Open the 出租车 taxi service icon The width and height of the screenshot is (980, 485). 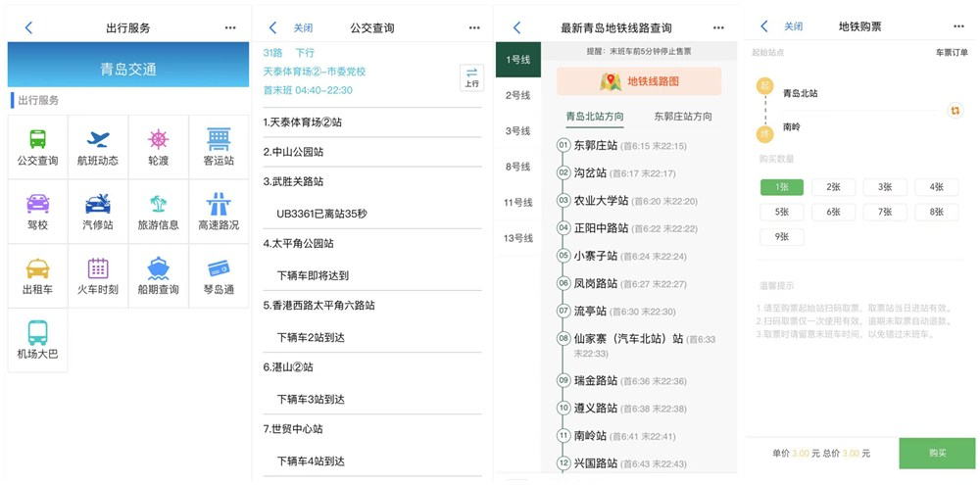(x=37, y=276)
